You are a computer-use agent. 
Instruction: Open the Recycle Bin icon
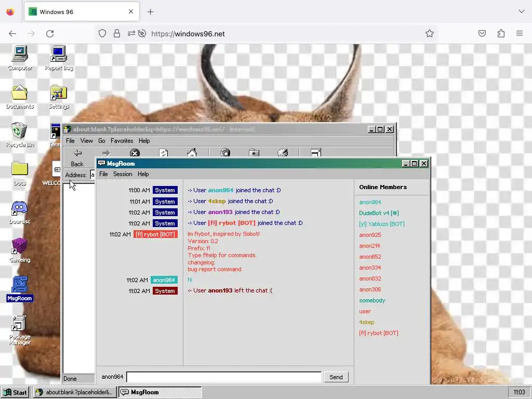click(x=20, y=135)
